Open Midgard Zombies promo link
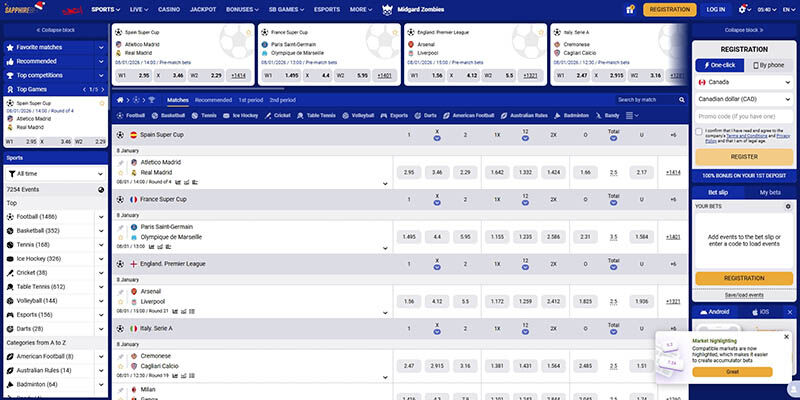 [x=413, y=9]
